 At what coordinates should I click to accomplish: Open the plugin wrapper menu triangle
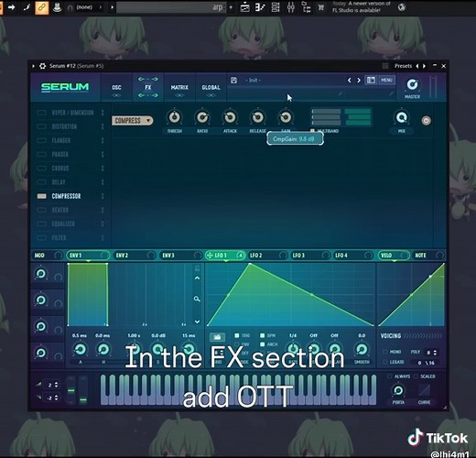click(33, 66)
